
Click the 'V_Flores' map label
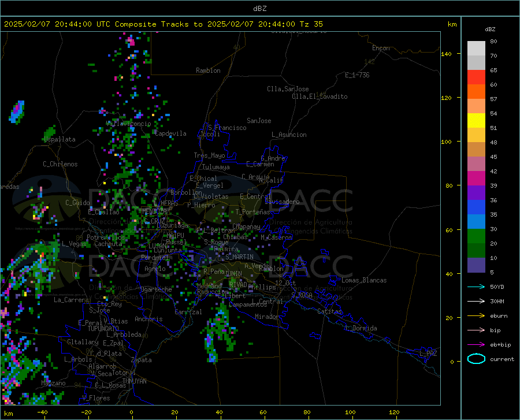[96, 398]
